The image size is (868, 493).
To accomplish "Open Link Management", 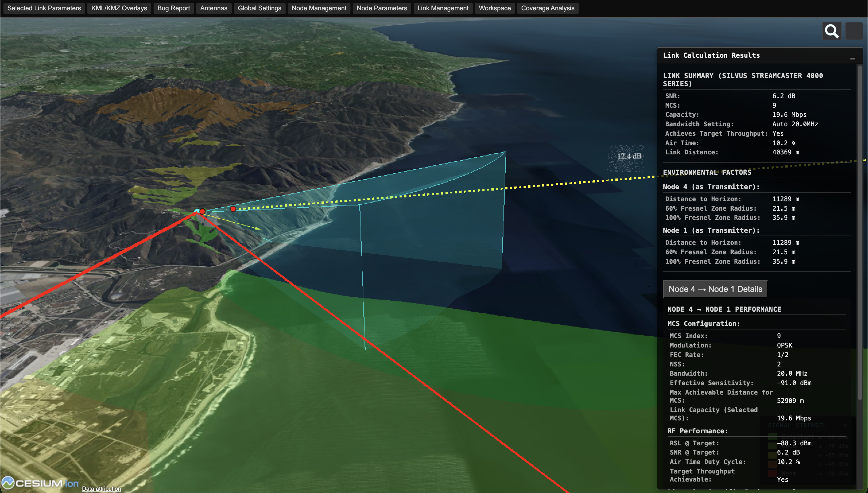I will point(443,8).
